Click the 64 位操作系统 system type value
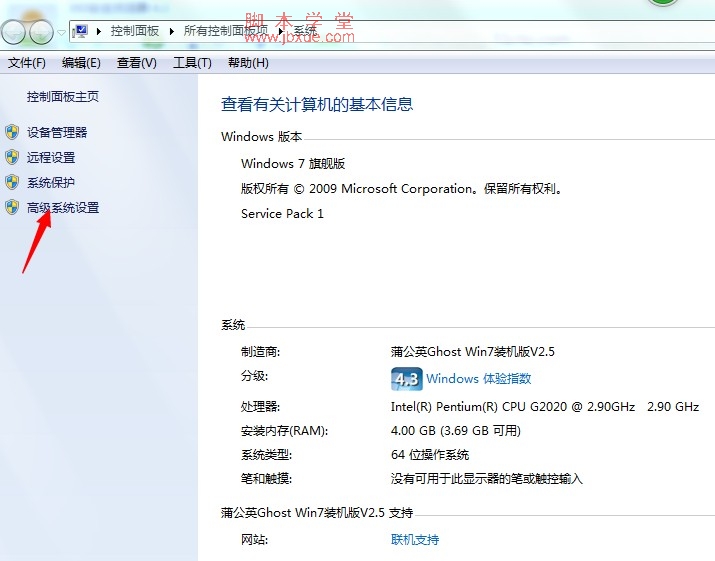 point(430,455)
